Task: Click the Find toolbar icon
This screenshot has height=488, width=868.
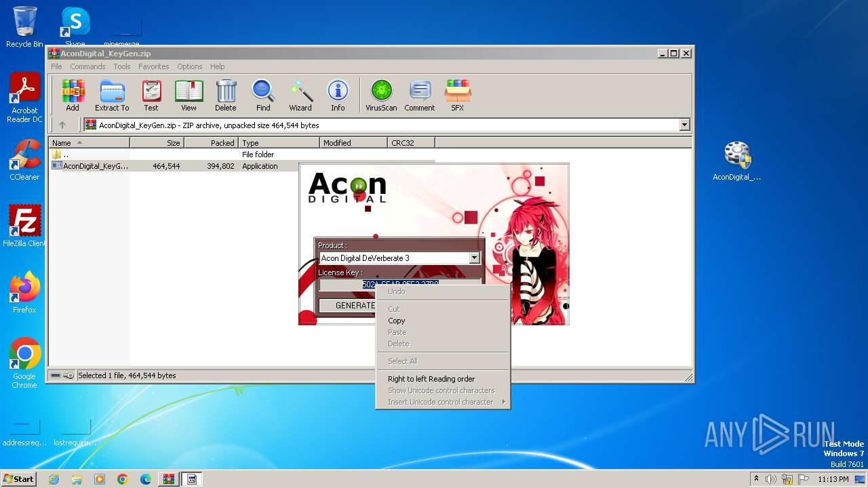Action: [x=263, y=96]
